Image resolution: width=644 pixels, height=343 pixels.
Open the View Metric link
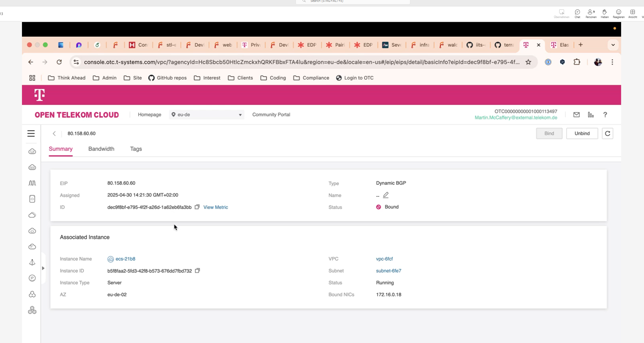click(215, 207)
